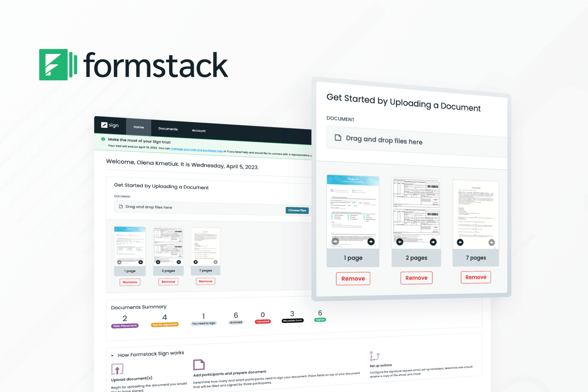This screenshot has width=588, height=392.
Task: Click the Out for signature status badge
Action: [165, 324]
